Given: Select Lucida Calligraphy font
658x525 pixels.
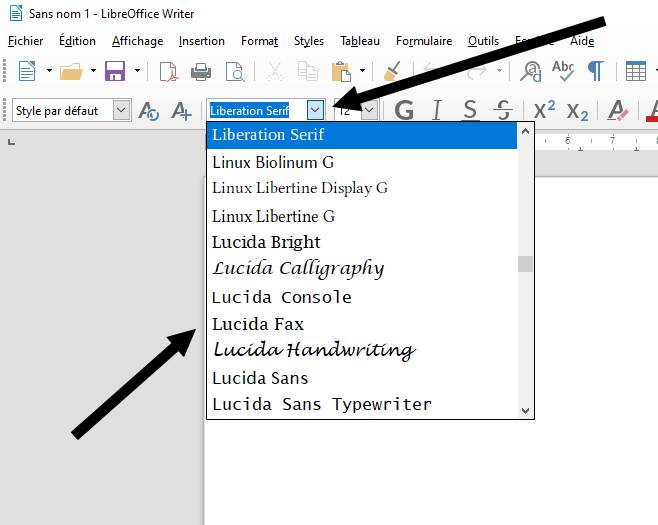Looking at the screenshot, I should click(298, 269).
